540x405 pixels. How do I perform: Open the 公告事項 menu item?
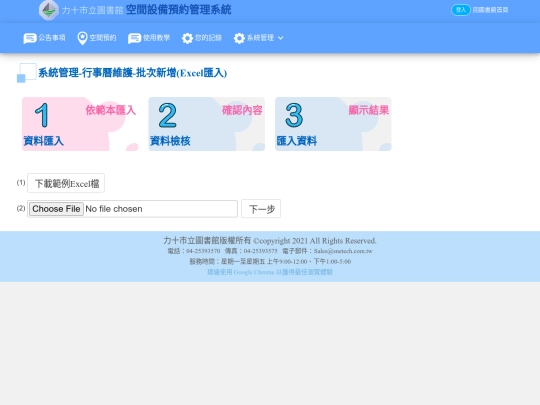point(44,38)
